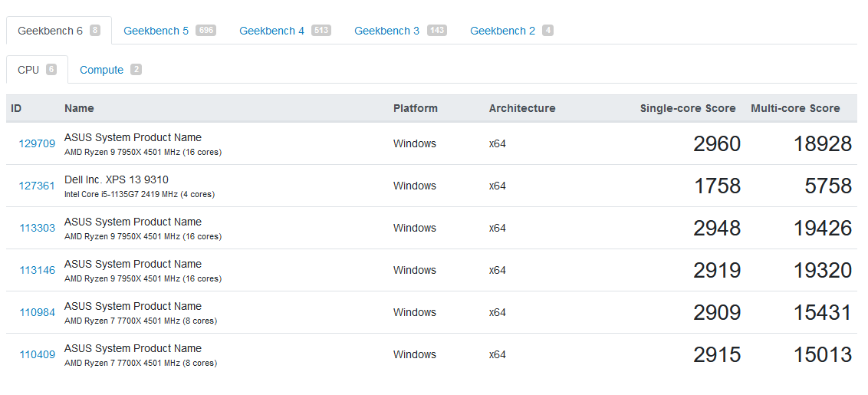Screen dimensions: 868x395
Task: Click multi-core score 15431
Action: click(823, 312)
